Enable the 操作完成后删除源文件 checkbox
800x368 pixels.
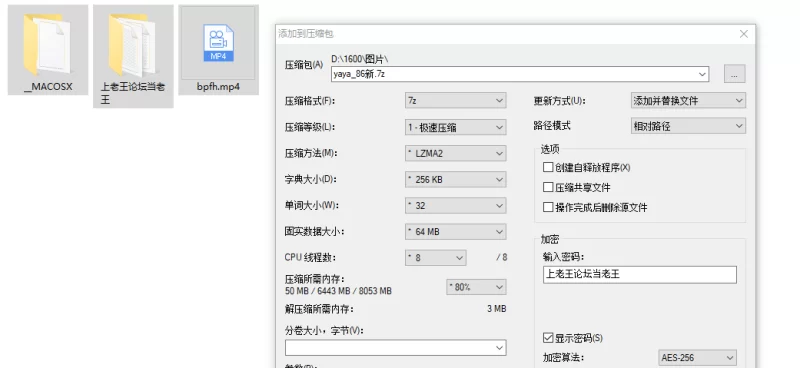[548, 207]
